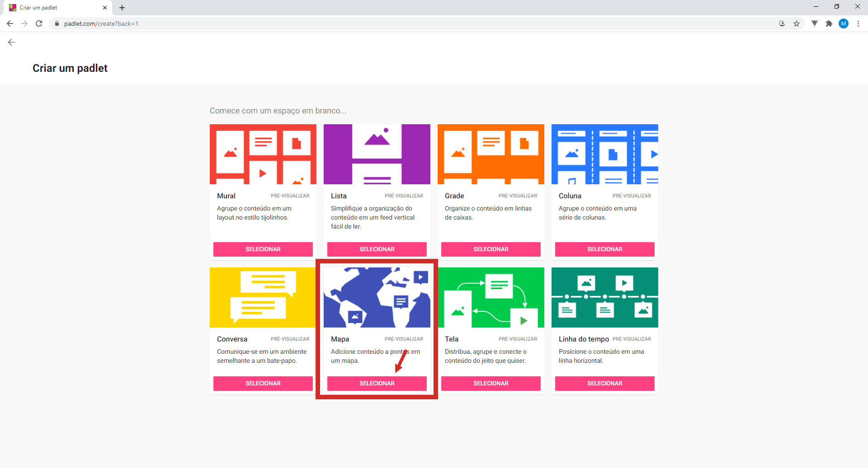Select the Coluna layout
The image size is (868, 468).
[605, 249]
